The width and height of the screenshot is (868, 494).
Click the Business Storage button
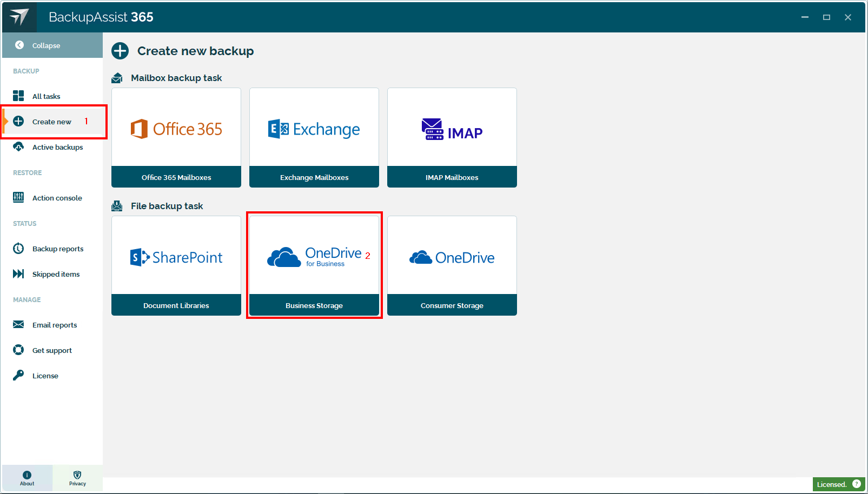[314, 305]
